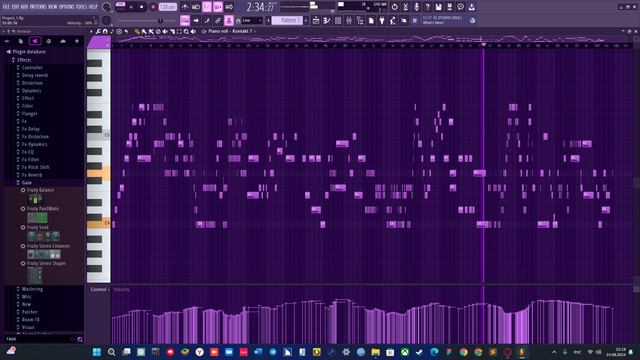Click the render audio export icon
Viewport: 640px width, 360px height.
click(449, 7)
